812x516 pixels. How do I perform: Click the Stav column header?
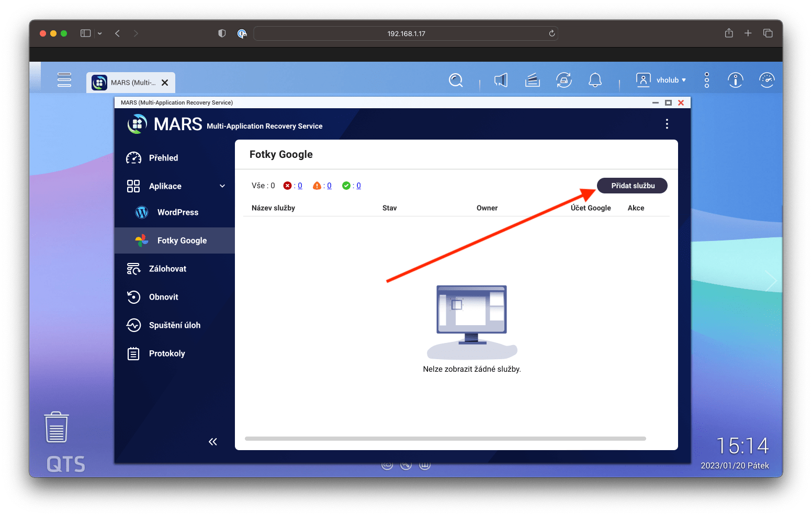pos(389,208)
